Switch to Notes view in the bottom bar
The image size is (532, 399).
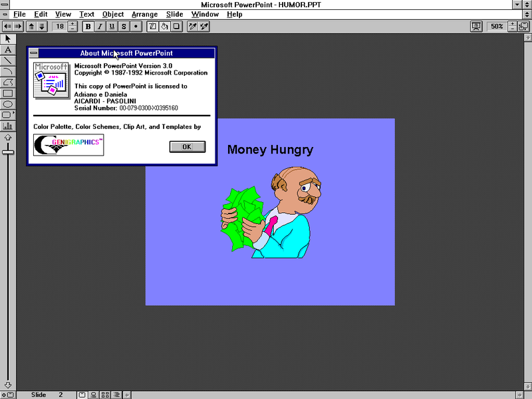point(93,395)
